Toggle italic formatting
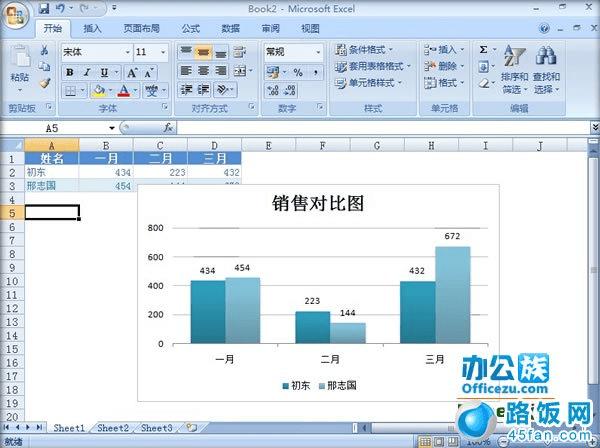Viewport: 600px width, 448px height. tap(87, 72)
